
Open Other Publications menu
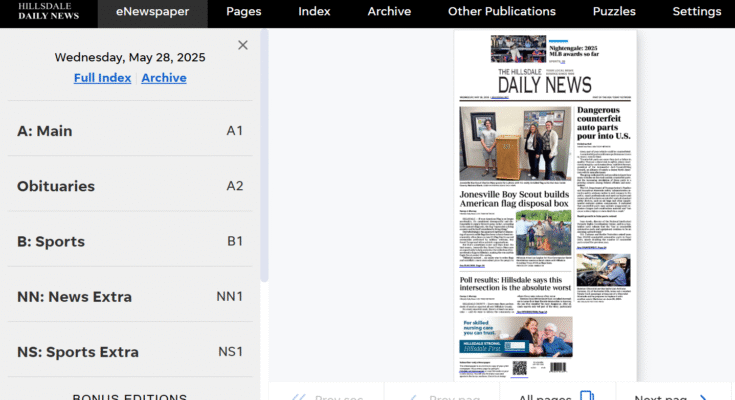[502, 12]
